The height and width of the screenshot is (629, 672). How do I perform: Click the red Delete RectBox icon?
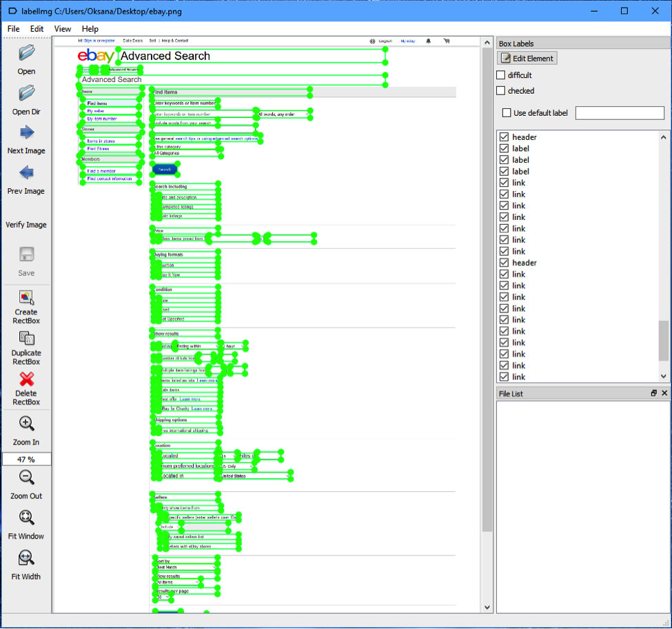(26, 379)
